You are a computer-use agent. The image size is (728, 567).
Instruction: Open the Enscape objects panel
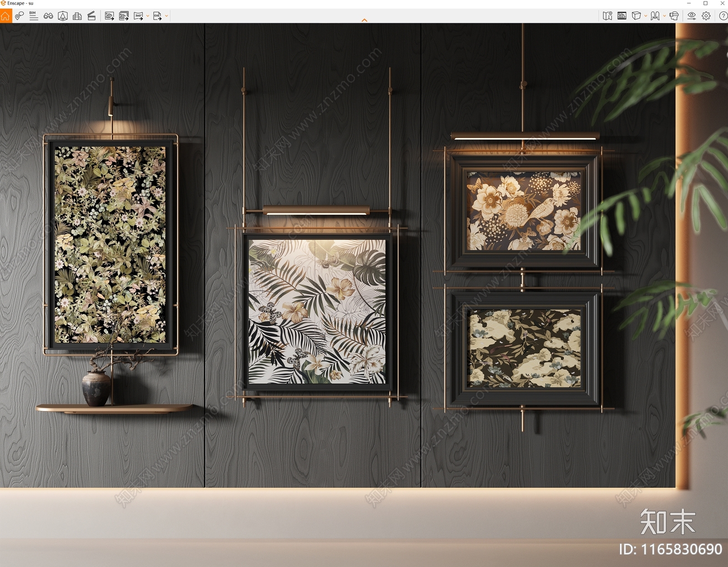63,16
